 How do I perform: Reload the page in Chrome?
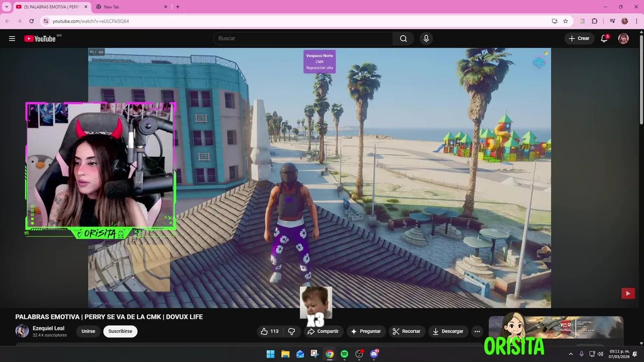pos(31,21)
